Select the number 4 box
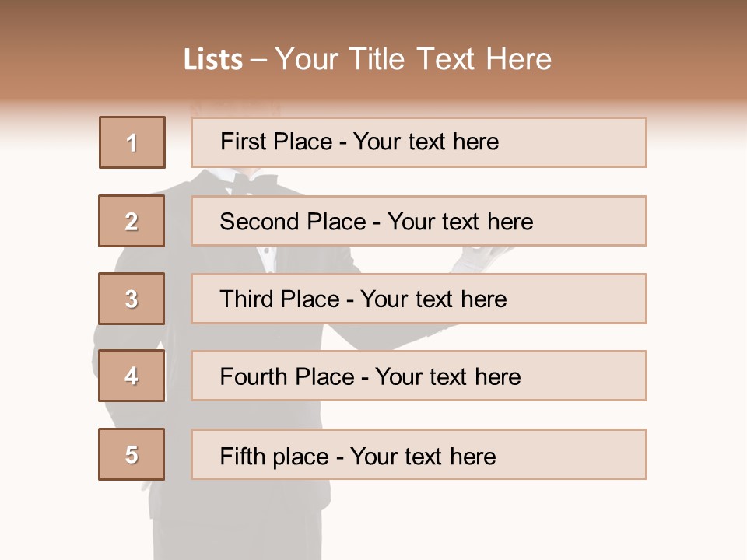This screenshot has width=747, height=560. 132,376
